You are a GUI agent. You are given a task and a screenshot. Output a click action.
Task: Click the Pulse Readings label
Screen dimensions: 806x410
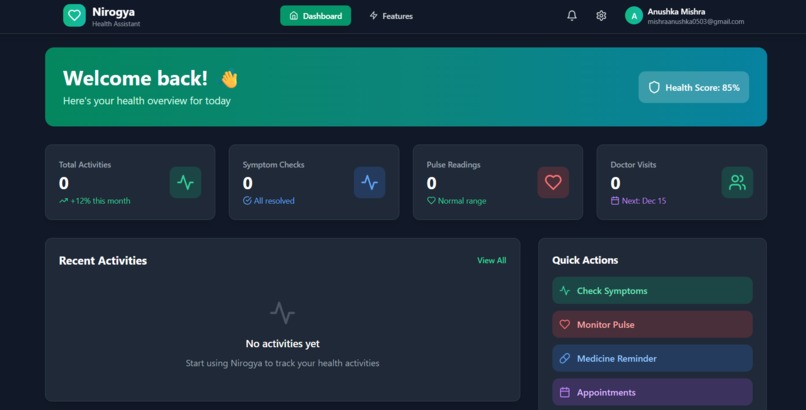[x=453, y=165]
